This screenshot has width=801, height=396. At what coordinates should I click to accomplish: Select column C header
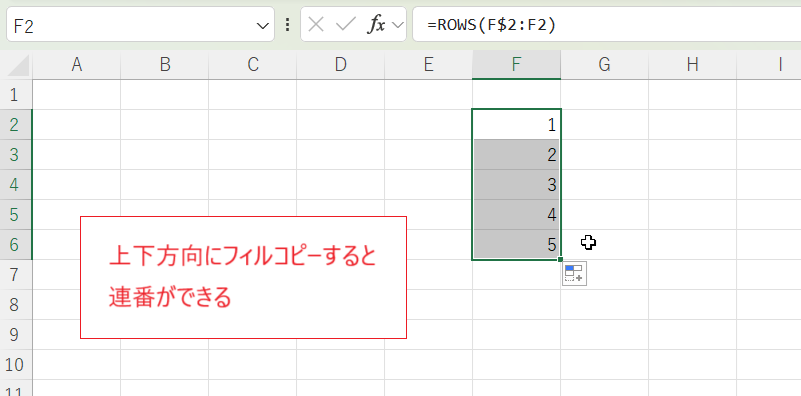[253, 65]
